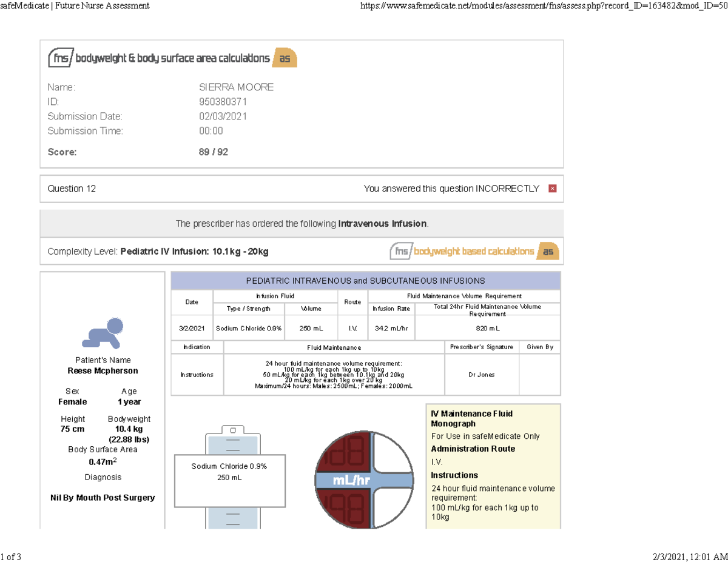Viewport: 728px width, 562px height.
Task: Click the page URL in the header
Action: click(543, 6)
